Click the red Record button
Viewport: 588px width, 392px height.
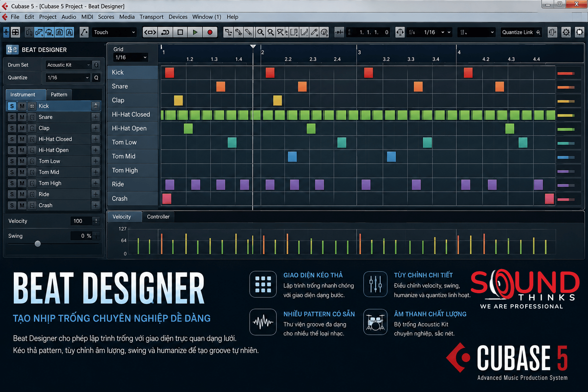click(x=210, y=32)
